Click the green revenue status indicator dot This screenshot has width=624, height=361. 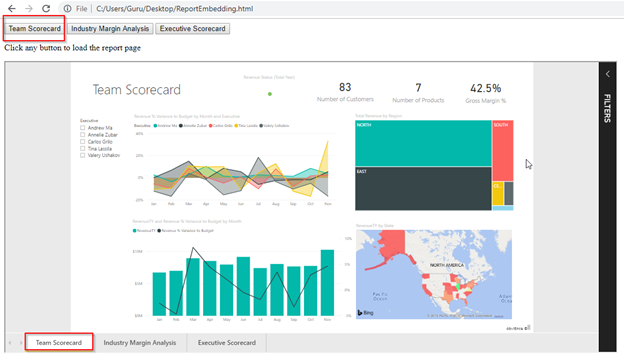tap(270, 94)
